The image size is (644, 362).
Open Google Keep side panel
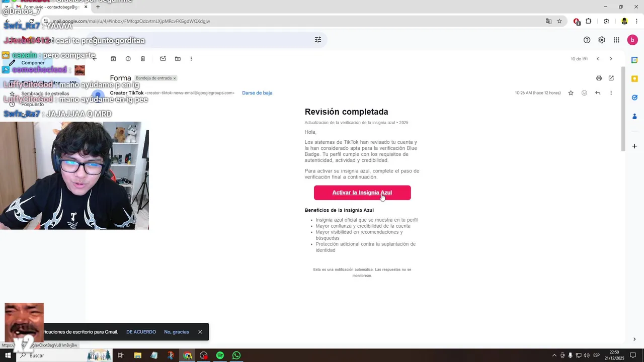pos(634,79)
